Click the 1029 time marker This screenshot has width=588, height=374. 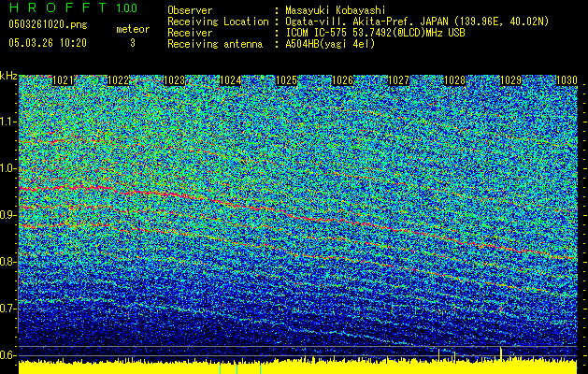click(510, 80)
